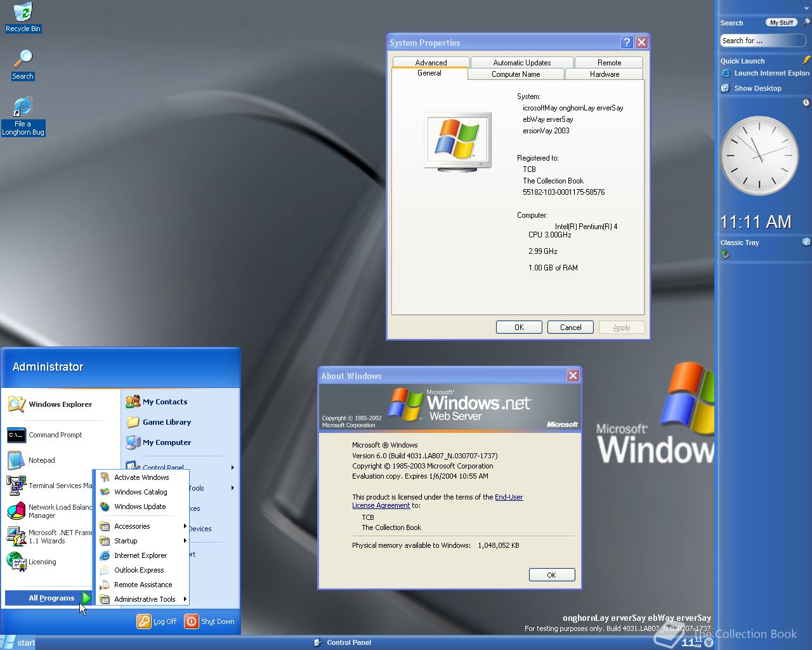The image size is (812, 650).
Task: Open Terminal Services Manager entry
Action: pos(49,486)
